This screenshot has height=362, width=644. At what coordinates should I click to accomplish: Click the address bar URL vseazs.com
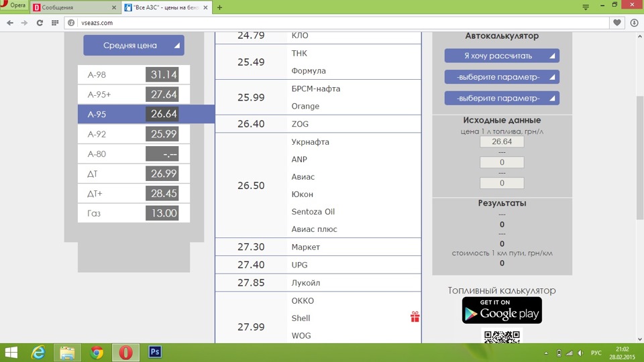pyautogui.click(x=97, y=23)
